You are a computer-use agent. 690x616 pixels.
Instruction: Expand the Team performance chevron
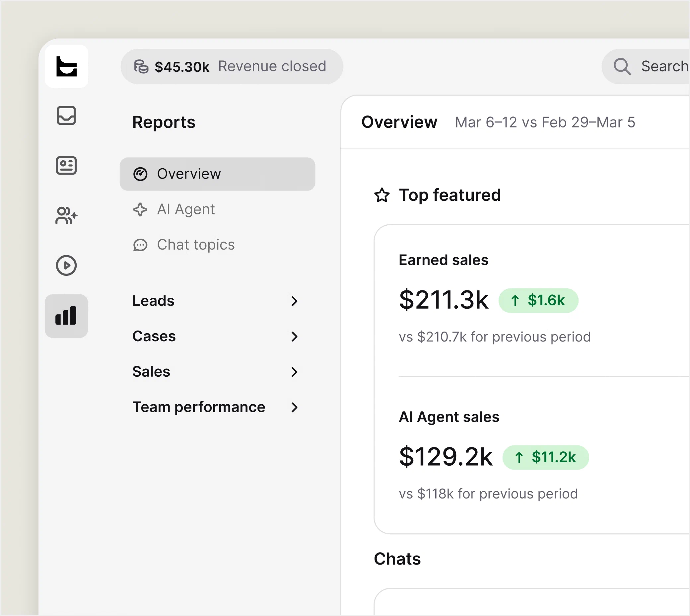coord(294,407)
